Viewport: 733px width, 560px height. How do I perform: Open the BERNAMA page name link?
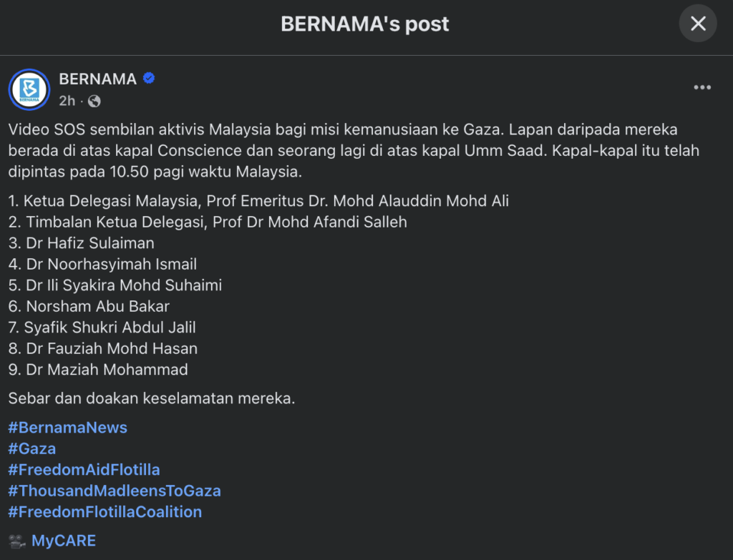(x=97, y=79)
